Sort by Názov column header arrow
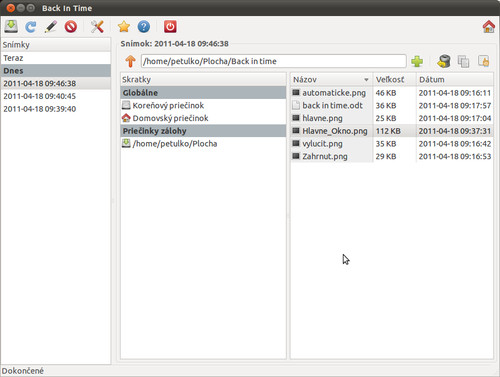Image resolution: width=500 pixels, height=377 pixels. click(x=366, y=80)
